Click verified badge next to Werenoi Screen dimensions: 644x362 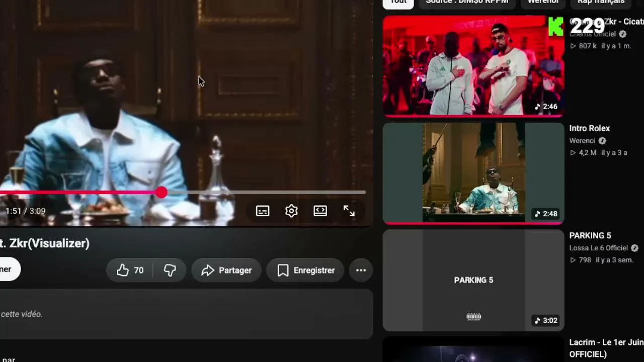pyautogui.click(x=602, y=141)
